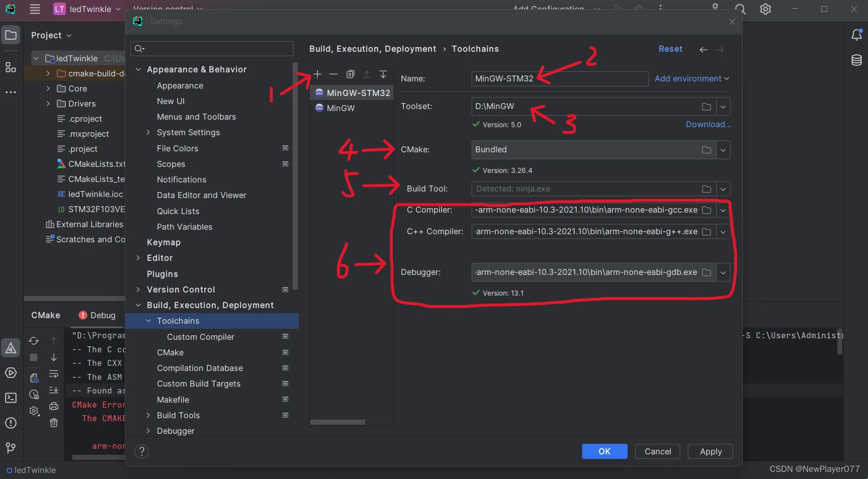Reload CMake project icon

pos(34,341)
